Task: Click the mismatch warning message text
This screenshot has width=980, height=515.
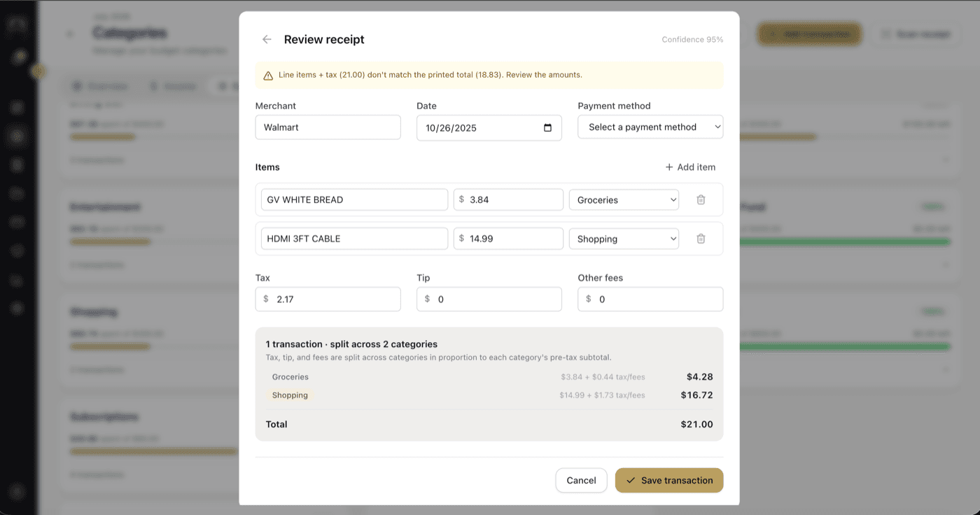Action: [430, 75]
